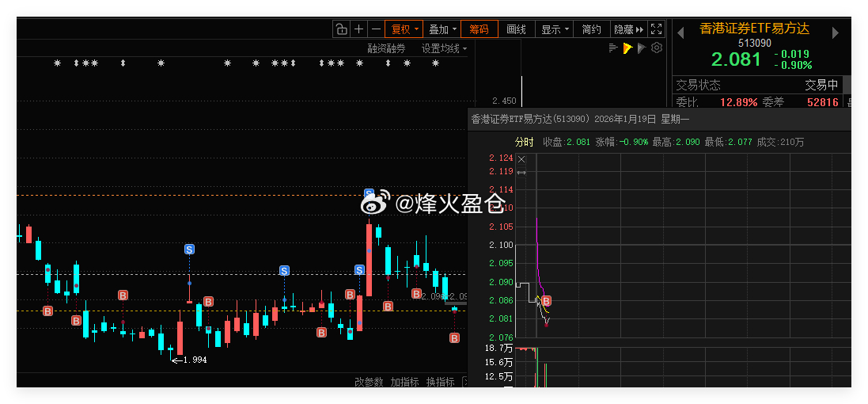
Task: Click the 12.5万 volume axis label
Action: (498, 377)
